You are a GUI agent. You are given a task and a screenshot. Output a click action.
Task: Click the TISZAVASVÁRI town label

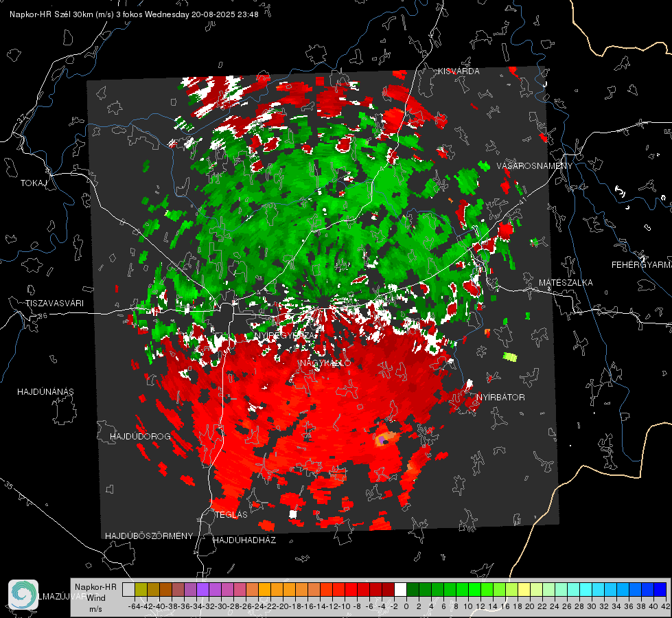click(54, 304)
